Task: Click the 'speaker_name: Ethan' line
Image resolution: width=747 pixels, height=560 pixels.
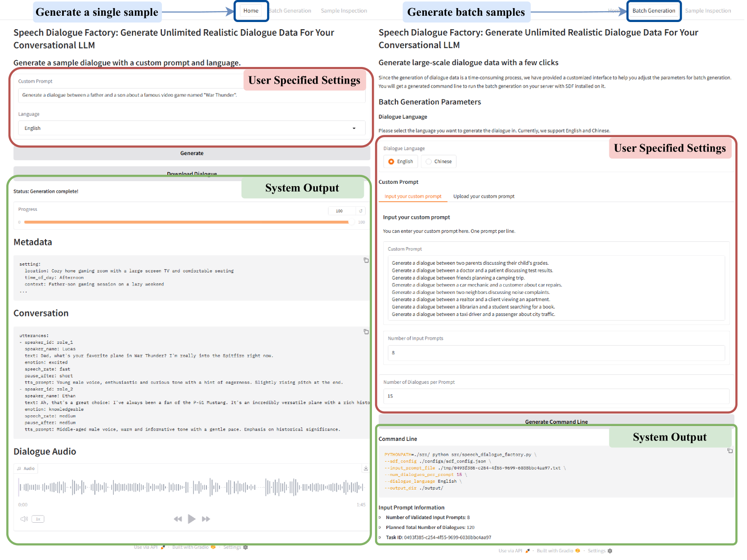Action: [50, 396]
